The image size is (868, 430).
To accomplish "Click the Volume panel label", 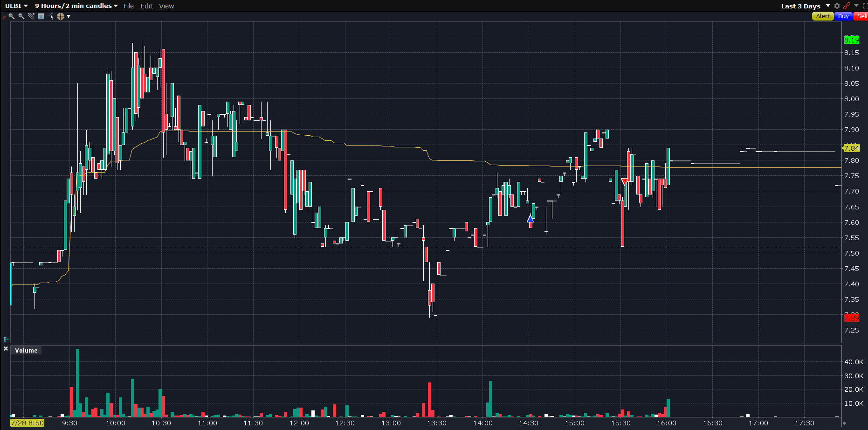I will point(26,351).
